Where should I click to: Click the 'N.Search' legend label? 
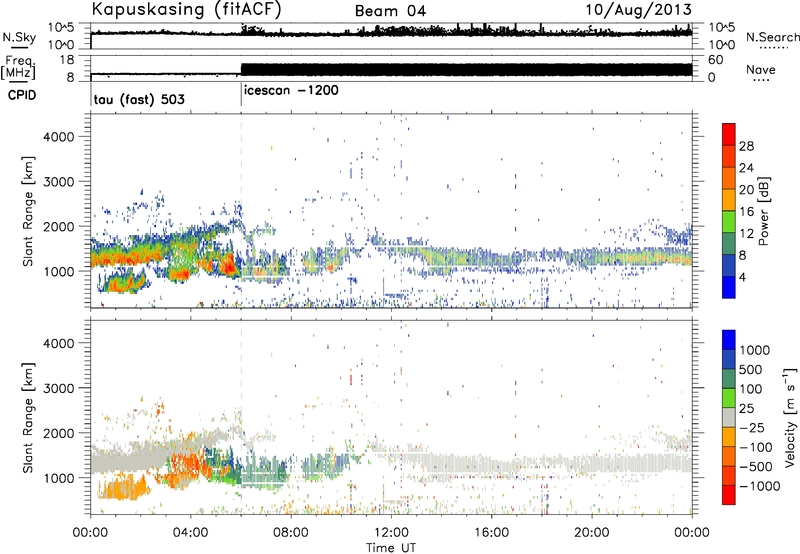772,37
